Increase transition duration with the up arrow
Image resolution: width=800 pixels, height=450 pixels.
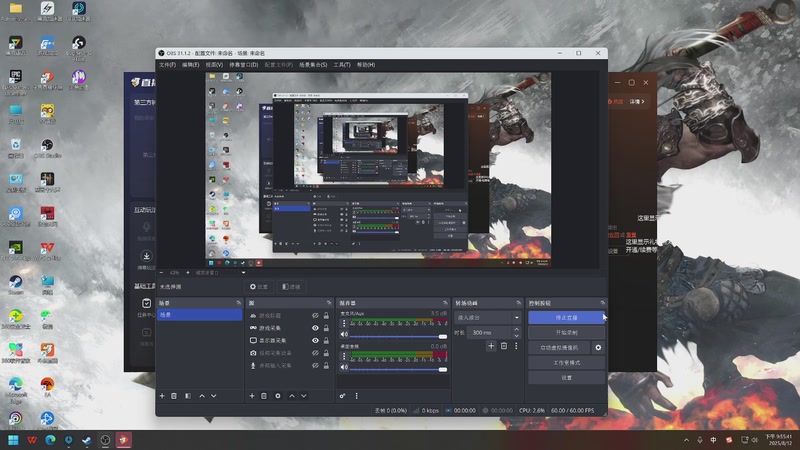point(516,330)
